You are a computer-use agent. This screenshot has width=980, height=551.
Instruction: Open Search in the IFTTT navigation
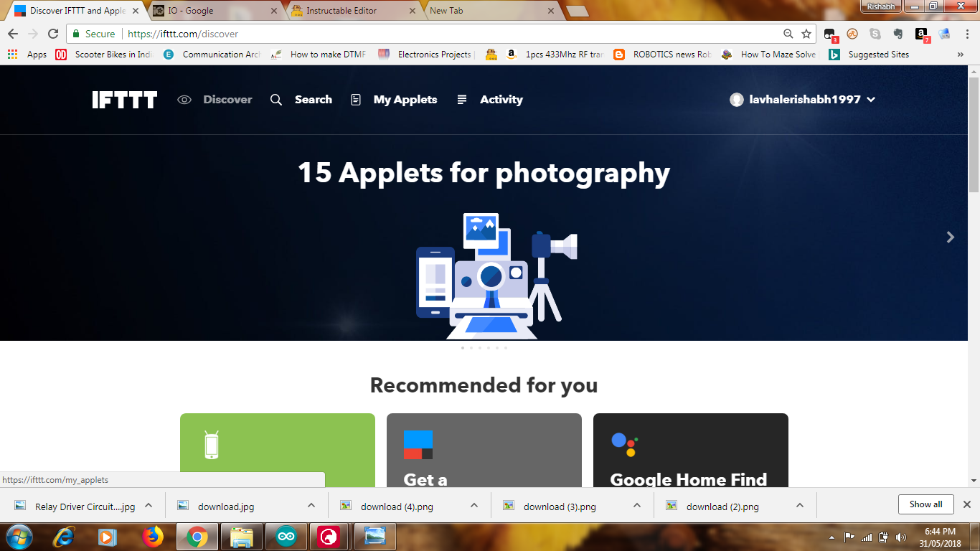coord(301,100)
